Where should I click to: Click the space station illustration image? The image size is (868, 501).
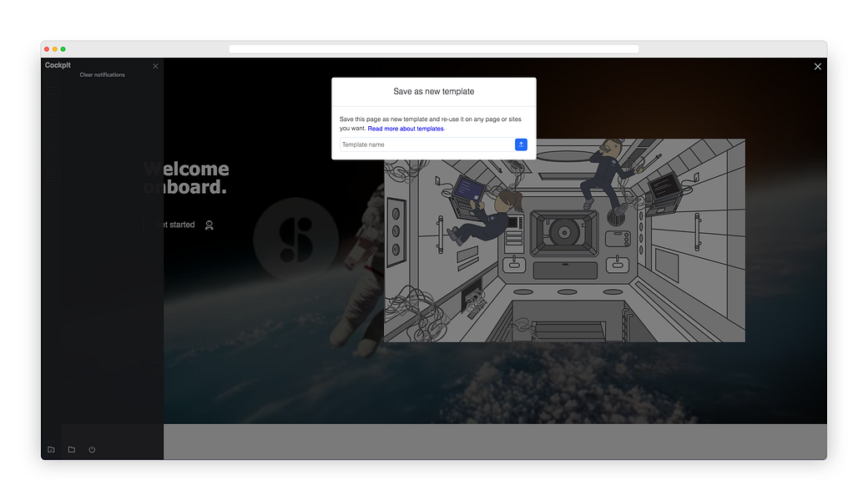(565, 240)
